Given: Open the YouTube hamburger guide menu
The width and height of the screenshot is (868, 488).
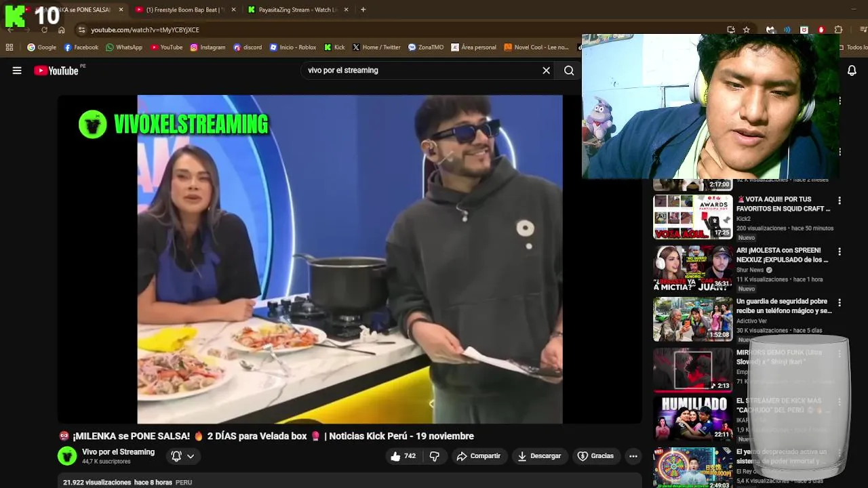Looking at the screenshot, I should pos(17,70).
